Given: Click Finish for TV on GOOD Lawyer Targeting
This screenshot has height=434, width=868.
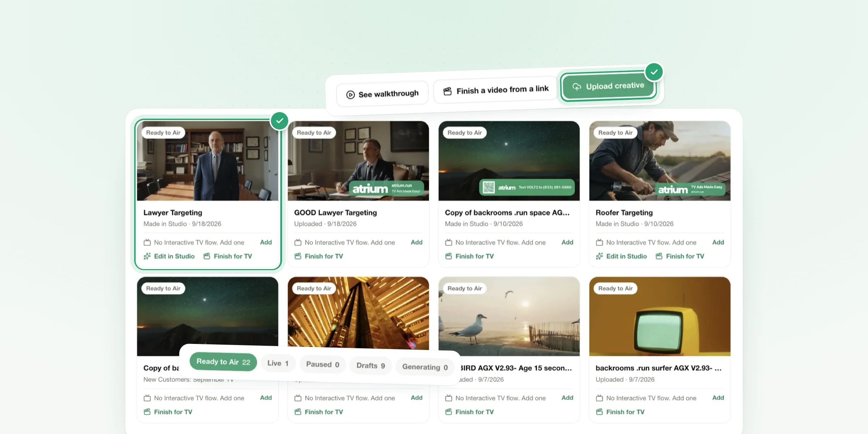Looking at the screenshot, I should (319, 256).
